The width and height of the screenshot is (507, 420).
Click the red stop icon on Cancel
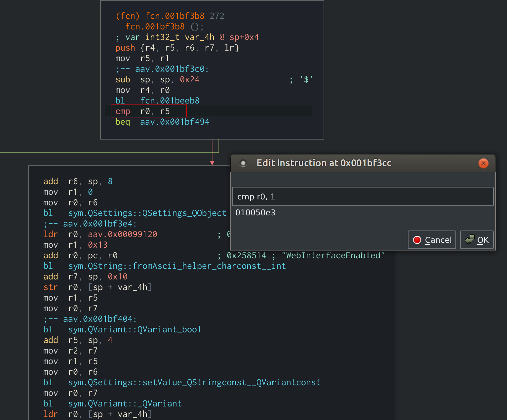coord(417,240)
